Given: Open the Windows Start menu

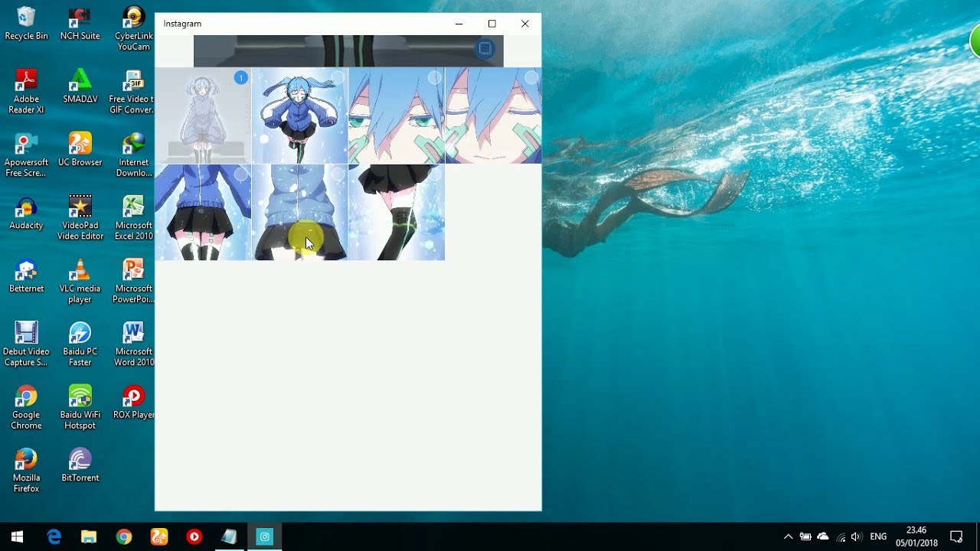Looking at the screenshot, I should [18, 536].
